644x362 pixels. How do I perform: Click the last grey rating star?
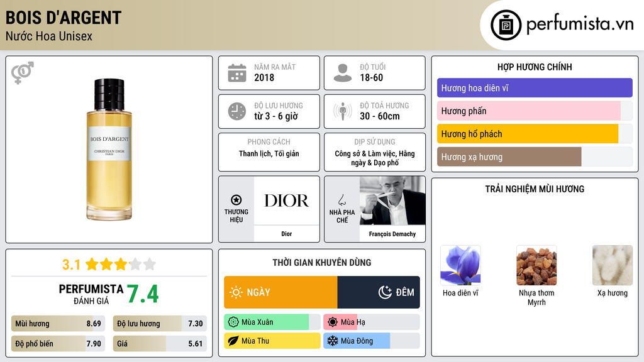click(150, 264)
